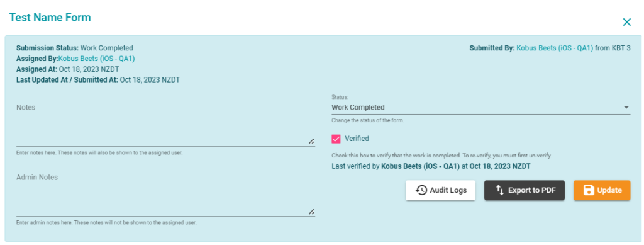644x245 pixels.
Task: Click the Status: field label above the dropdown
Action: point(340,98)
